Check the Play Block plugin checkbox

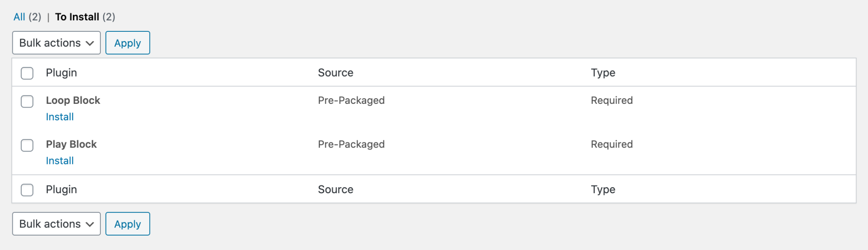pos(27,145)
